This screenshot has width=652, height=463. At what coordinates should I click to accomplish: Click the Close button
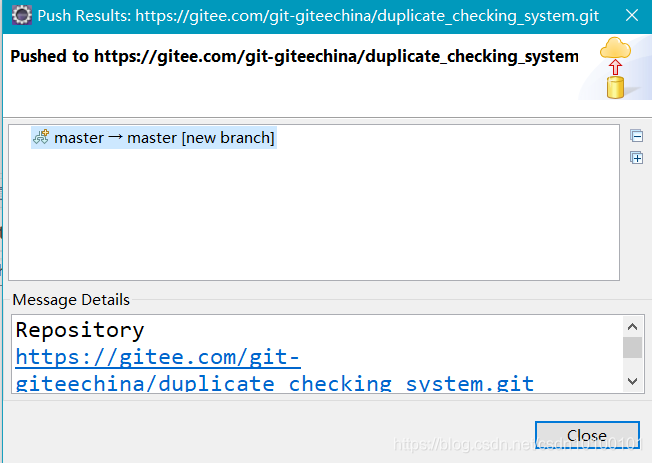click(x=587, y=435)
